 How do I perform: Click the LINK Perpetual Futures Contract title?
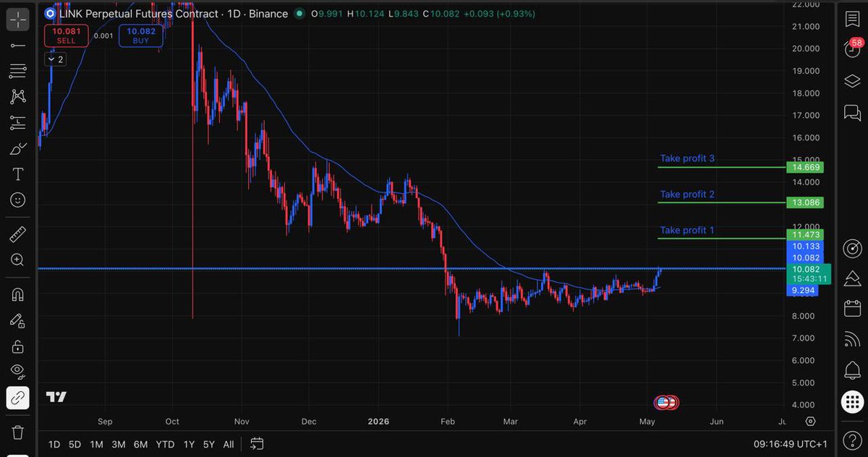pos(138,13)
